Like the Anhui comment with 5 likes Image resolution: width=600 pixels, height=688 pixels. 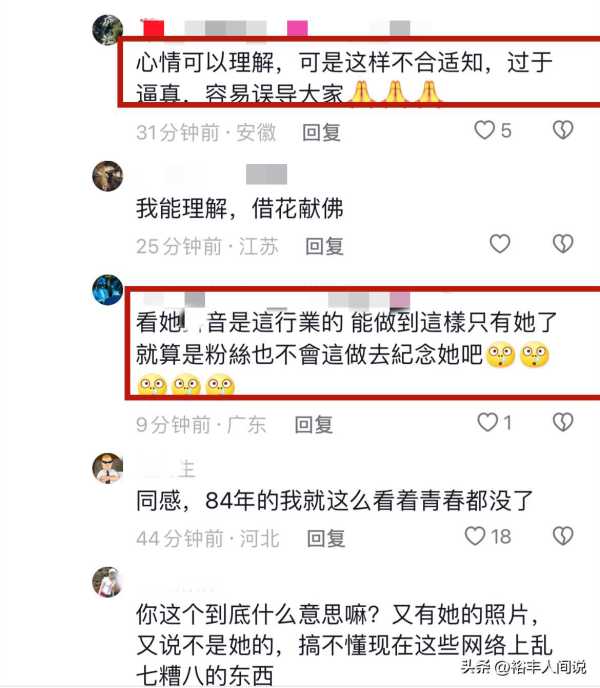tap(485, 130)
